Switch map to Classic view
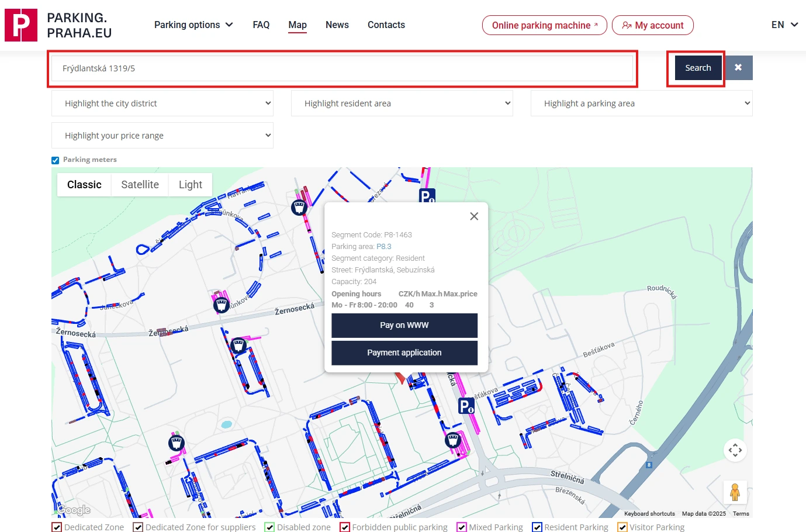Viewport: 806px width, 532px height. pos(84,185)
